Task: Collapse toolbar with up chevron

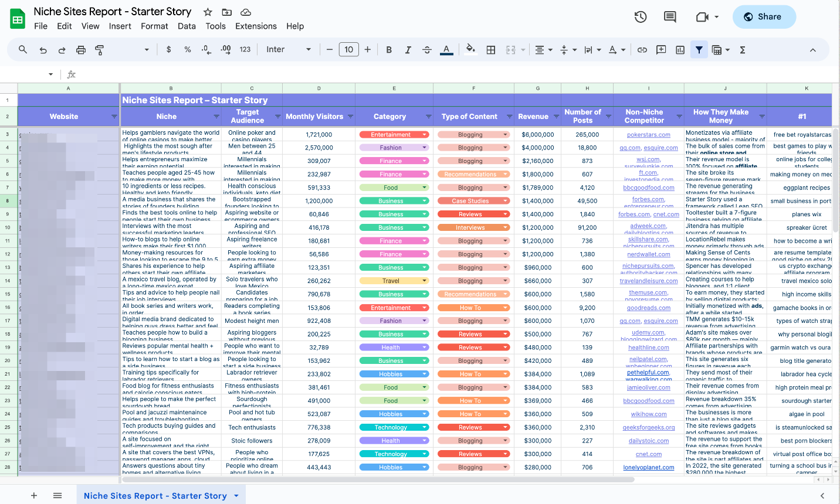Action: coord(812,50)
